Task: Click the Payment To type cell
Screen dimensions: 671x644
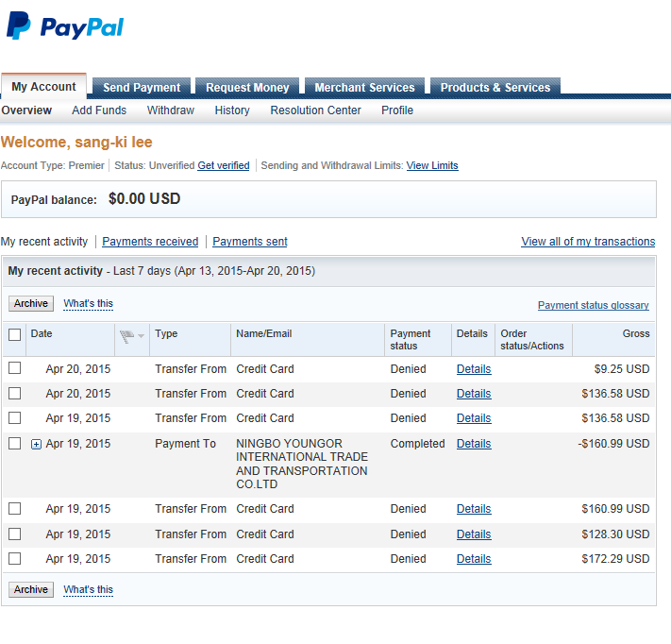Action: [185, 444]
